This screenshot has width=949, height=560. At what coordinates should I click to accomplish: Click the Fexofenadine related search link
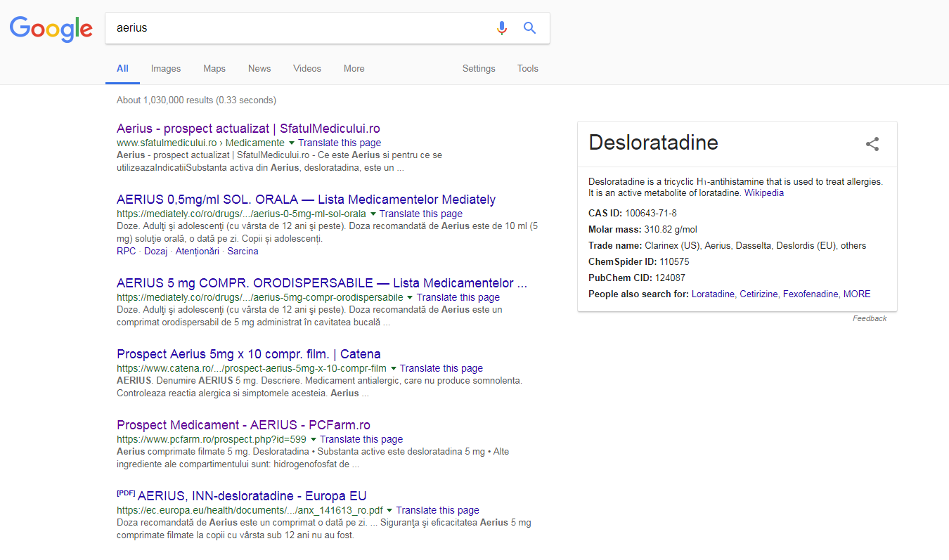811,294
